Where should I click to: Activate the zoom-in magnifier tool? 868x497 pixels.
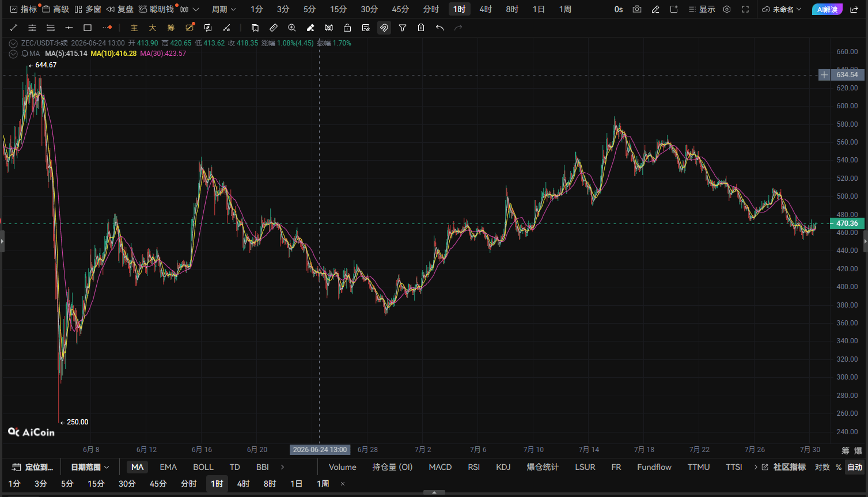click(x=292, y=28)
